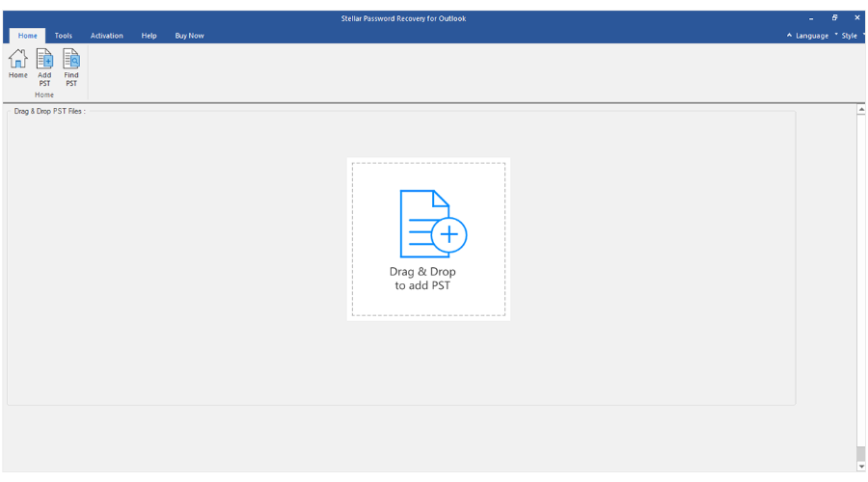
Task: Open the Tools tab
Action: (63, 36)
